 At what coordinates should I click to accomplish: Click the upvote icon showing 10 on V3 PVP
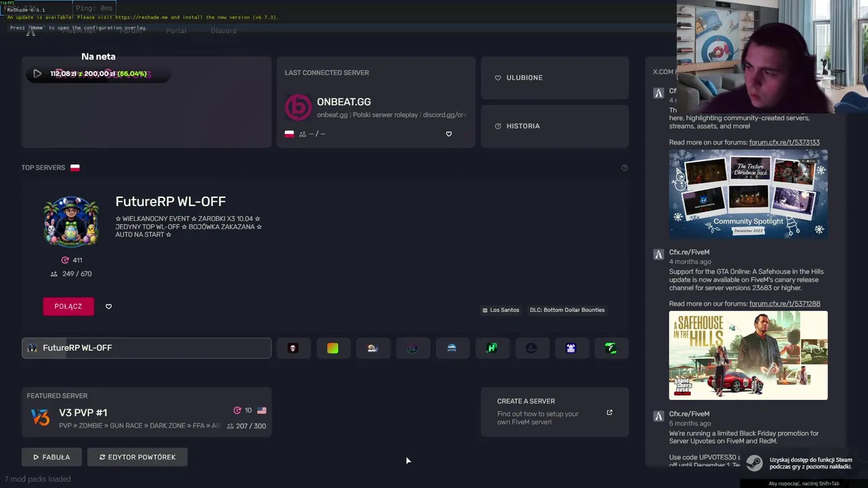(237, 411)
